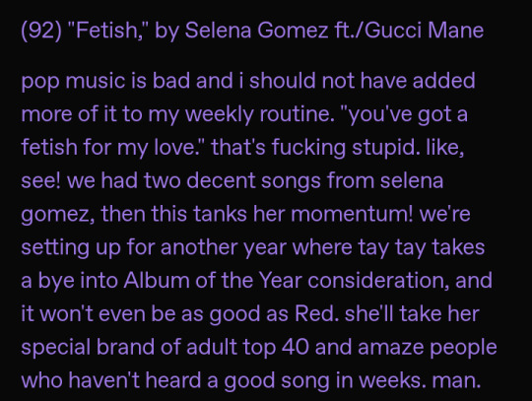Click the words "amaze people"
This screenshot has width=532, height=401.
pyautogui.click(x=428, y=347)
